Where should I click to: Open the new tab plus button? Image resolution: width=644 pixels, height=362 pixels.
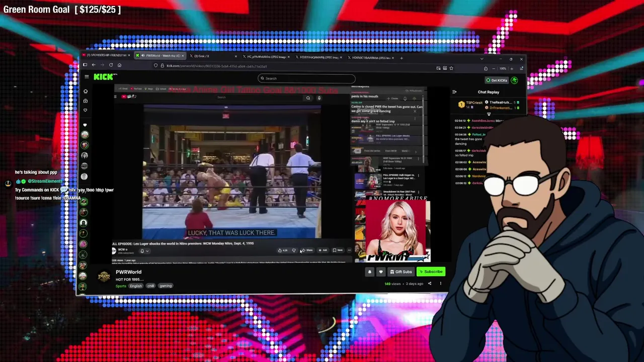(x=401, y=58)
